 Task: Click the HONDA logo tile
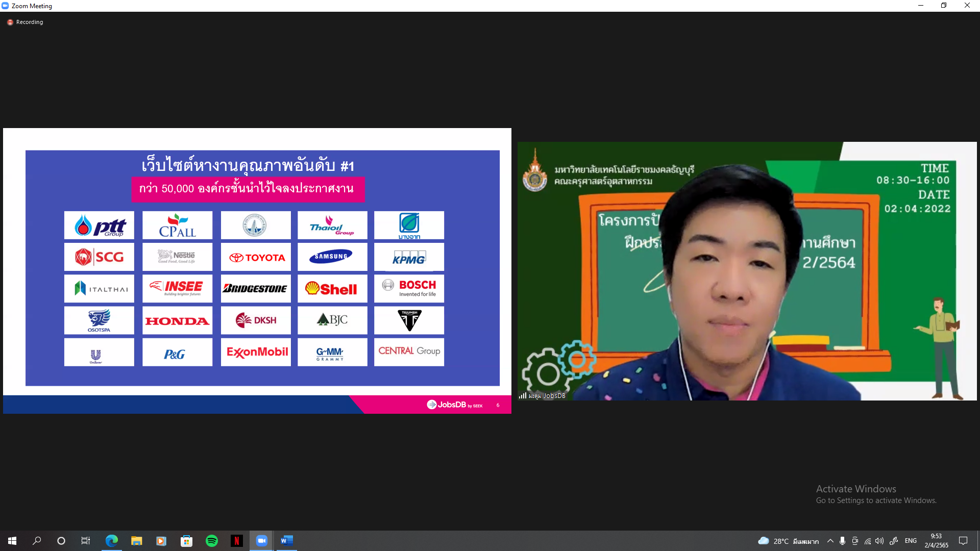[177, 320]
